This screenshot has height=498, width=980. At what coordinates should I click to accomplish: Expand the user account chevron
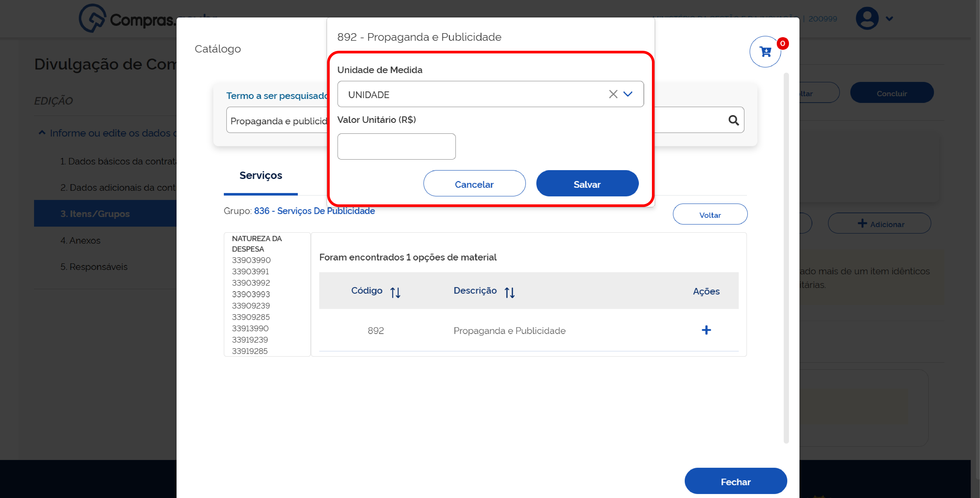[889, 18]
